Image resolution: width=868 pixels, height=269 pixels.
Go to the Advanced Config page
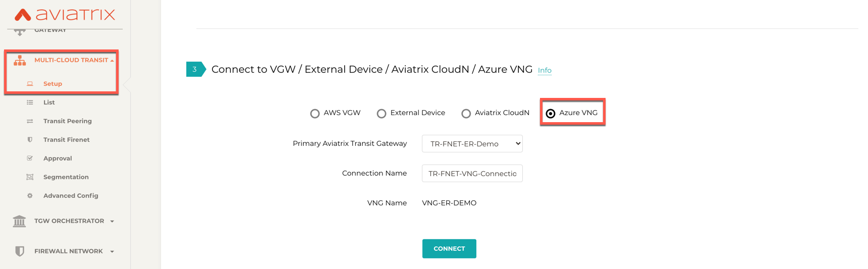coord(71,196)
